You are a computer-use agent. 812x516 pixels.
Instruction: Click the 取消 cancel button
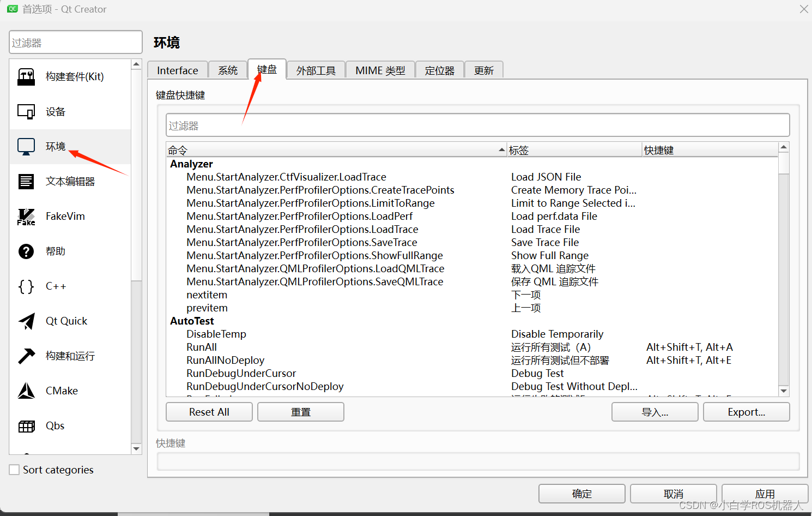[674, 494]
